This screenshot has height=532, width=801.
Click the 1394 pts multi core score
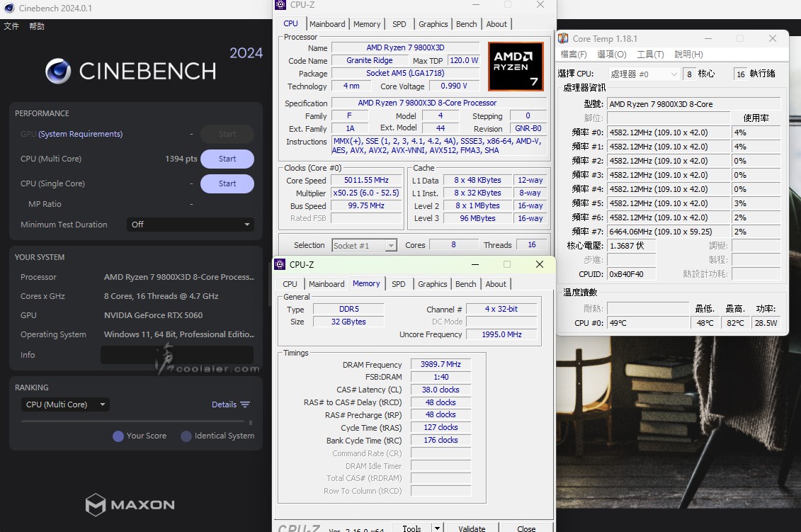181,159
